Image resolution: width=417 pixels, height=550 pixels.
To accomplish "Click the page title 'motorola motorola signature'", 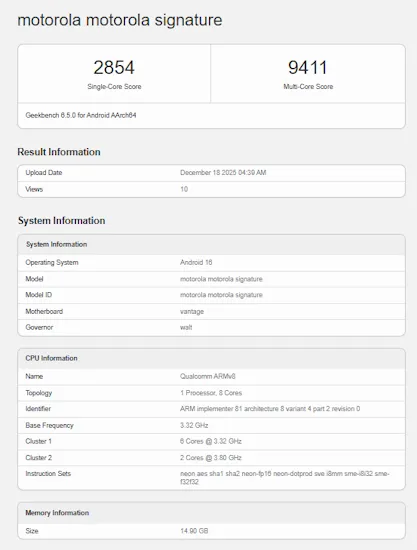I will tap(120, 20).
